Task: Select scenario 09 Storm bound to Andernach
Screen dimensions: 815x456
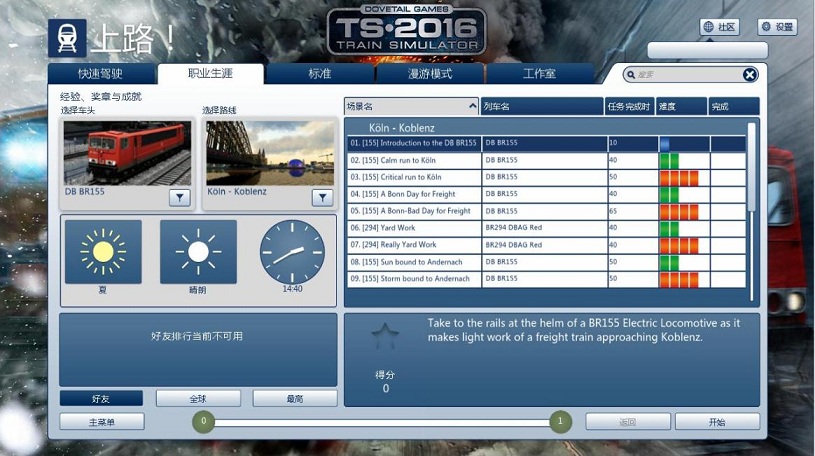Action: [x=546, y=279]
